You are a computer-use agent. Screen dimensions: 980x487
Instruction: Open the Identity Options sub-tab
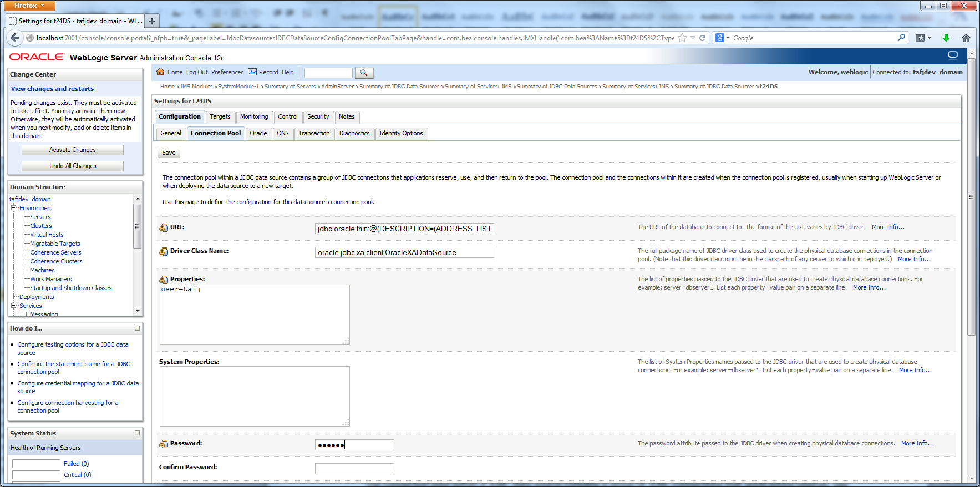point(401,133)
